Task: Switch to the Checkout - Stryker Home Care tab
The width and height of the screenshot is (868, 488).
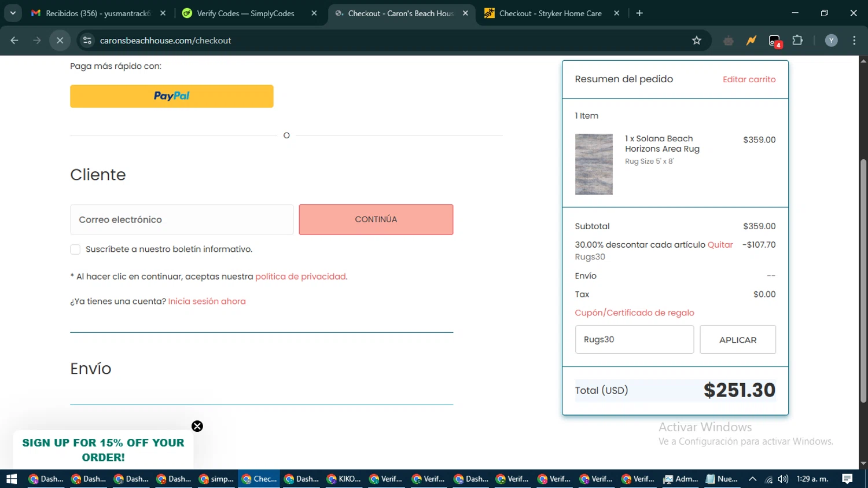Action: point(552,13)
